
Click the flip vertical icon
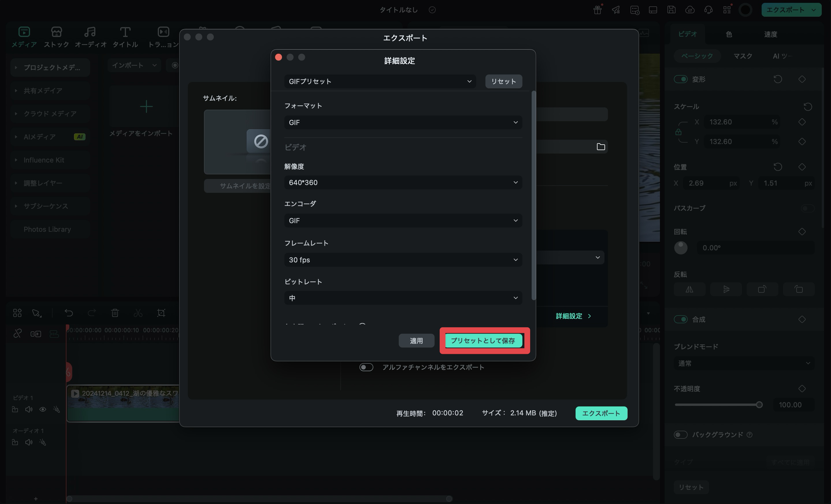[x=726, y=290]
